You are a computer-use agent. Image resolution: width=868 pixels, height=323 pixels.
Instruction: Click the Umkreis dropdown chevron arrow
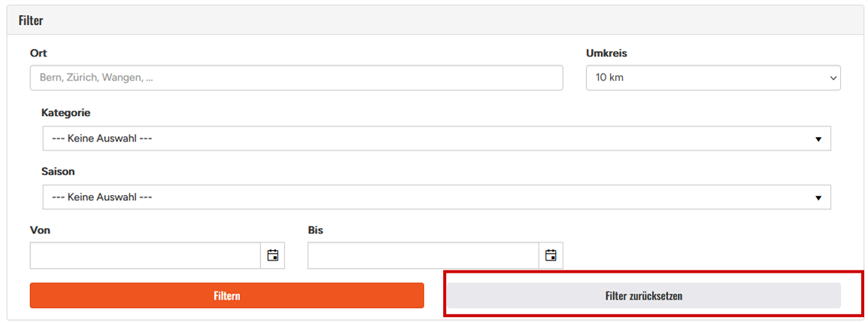pos(833,78)
